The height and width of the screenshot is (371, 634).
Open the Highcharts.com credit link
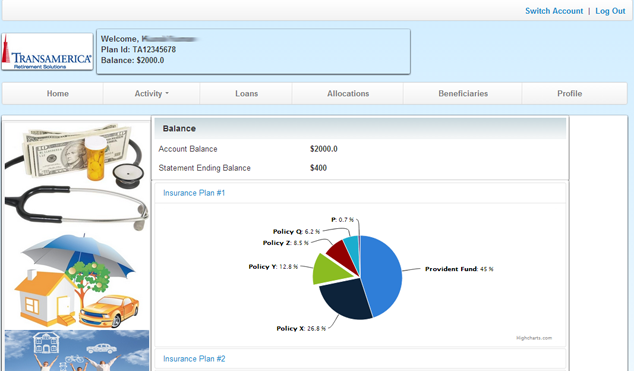point(534,338)
